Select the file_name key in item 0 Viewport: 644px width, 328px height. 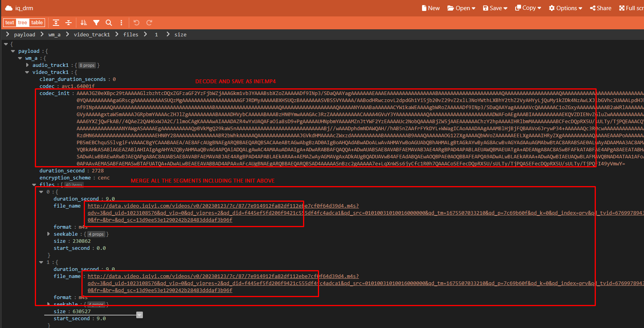(x=67, y=206)
